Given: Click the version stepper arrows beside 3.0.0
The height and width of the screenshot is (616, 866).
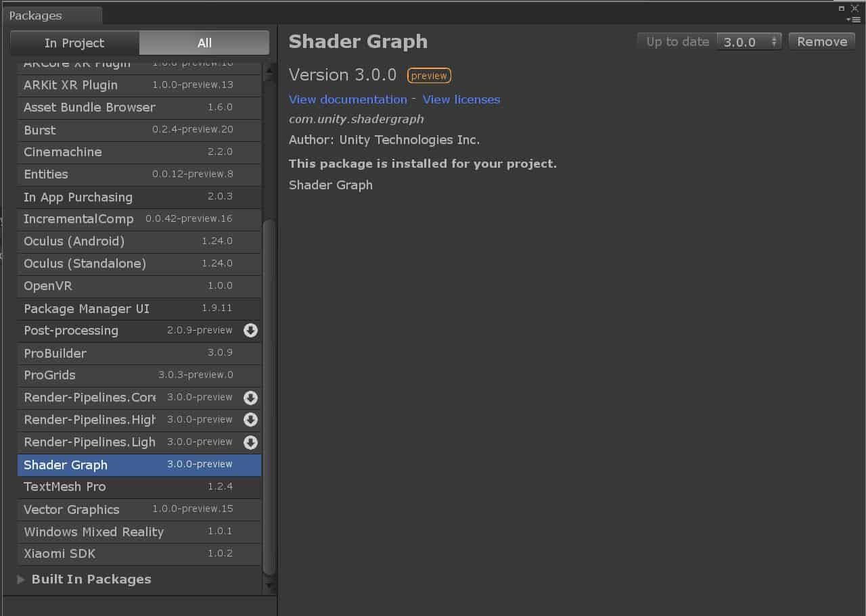Looking at the screenshot, I should [774, 41].
